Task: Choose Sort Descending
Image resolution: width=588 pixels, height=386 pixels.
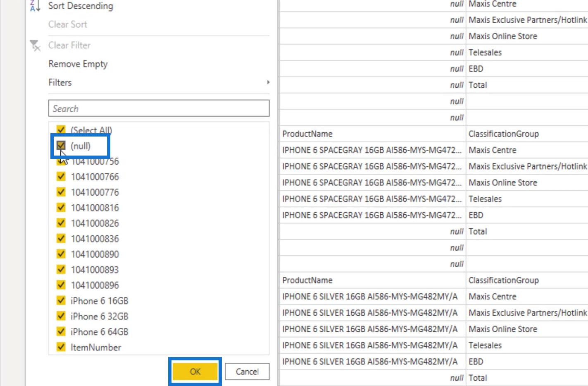Action: pos(81,6)
